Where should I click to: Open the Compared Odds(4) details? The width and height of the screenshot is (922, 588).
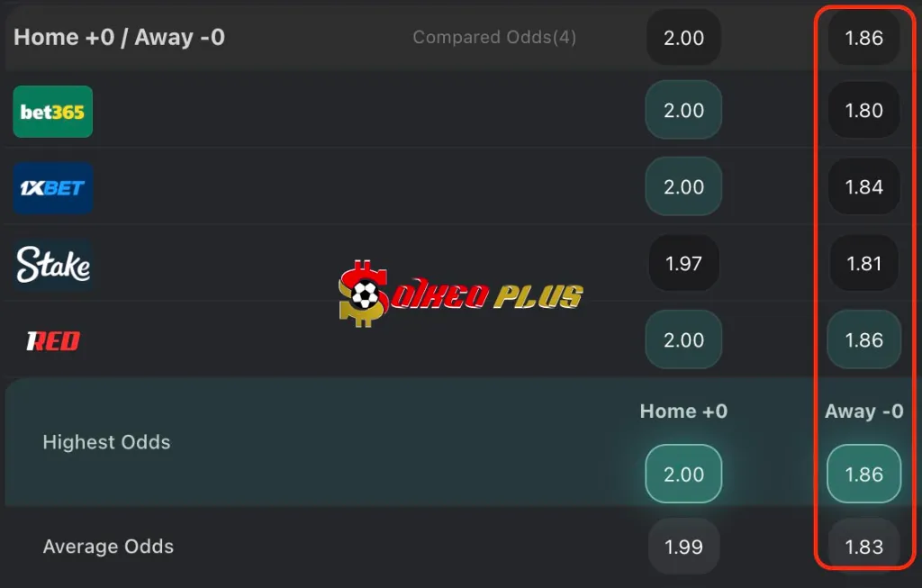coord(493,38)
